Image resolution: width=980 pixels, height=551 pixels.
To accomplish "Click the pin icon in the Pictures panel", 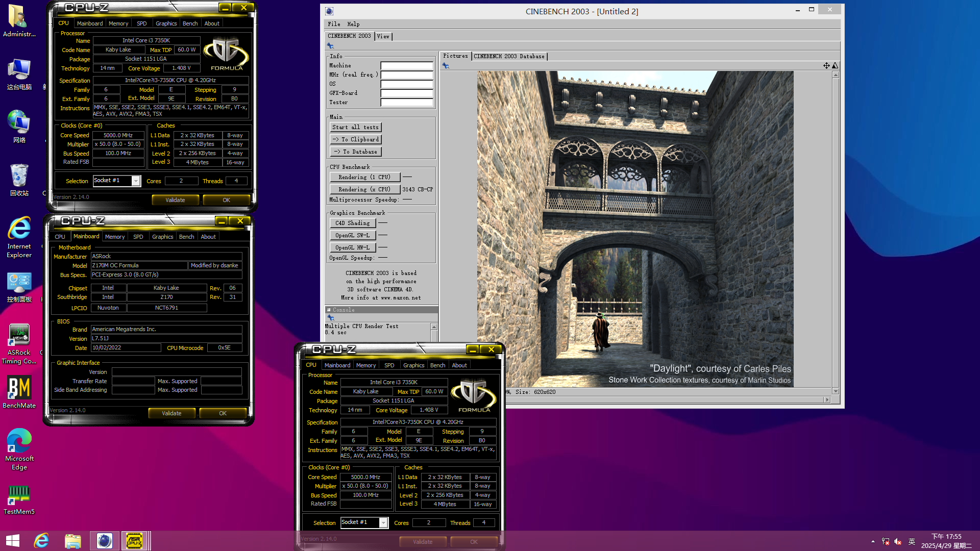I will coord(446,66).
